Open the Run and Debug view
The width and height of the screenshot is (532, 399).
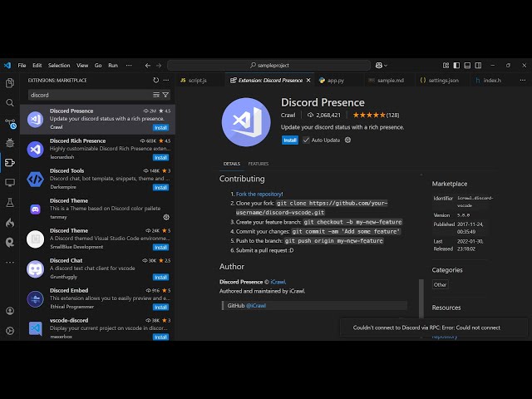[10, 143]
